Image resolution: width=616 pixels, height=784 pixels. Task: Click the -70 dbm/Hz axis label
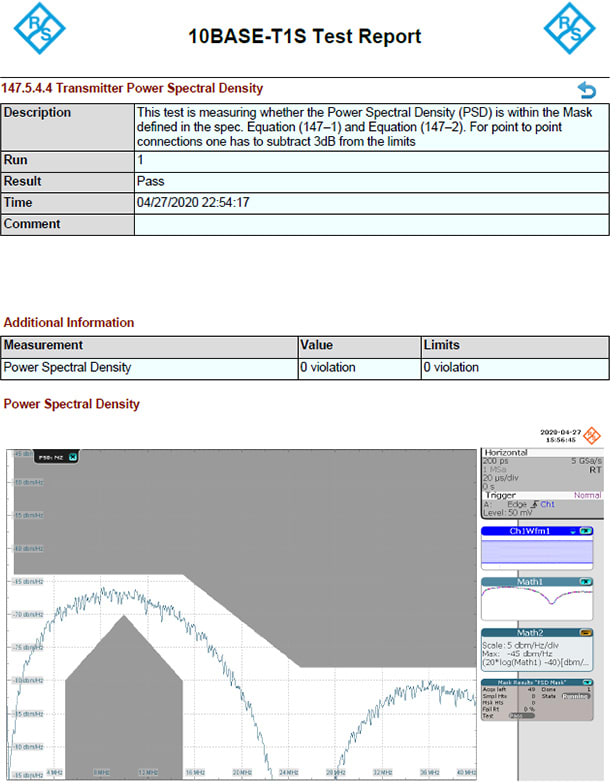tap(29, 614)
